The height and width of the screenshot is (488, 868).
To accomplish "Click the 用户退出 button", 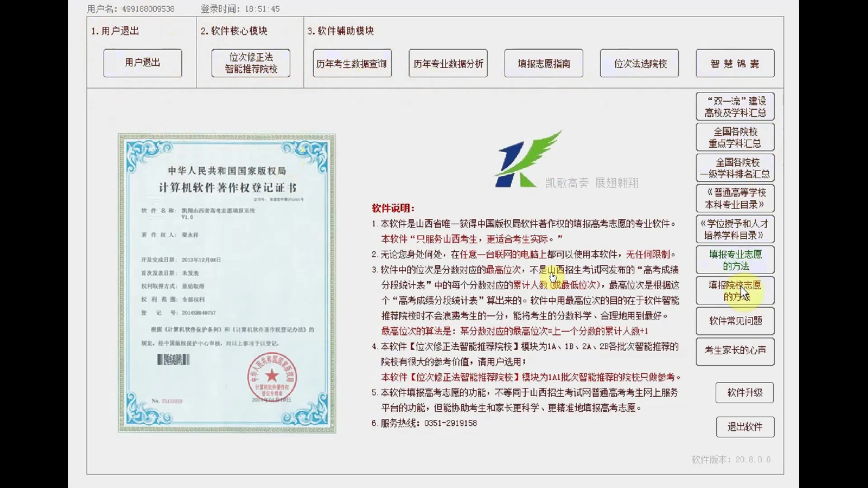I will (x=142, y=63).
